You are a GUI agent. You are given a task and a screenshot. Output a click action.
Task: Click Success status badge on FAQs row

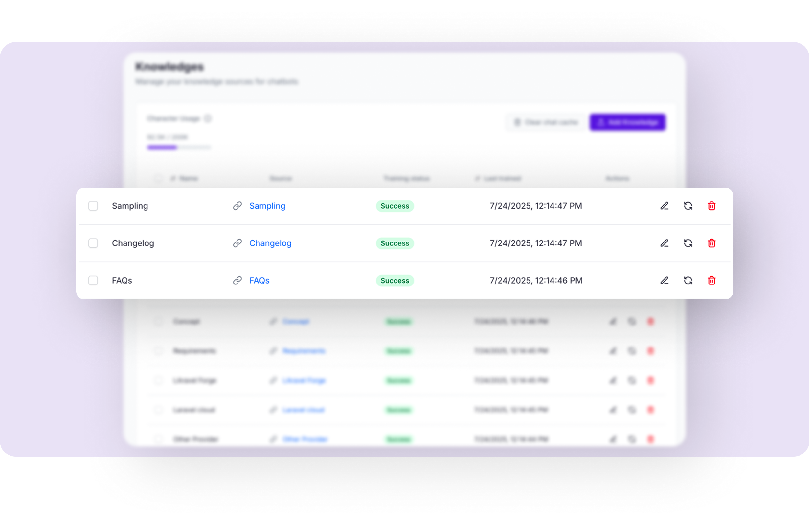click(x=395, y=280)
